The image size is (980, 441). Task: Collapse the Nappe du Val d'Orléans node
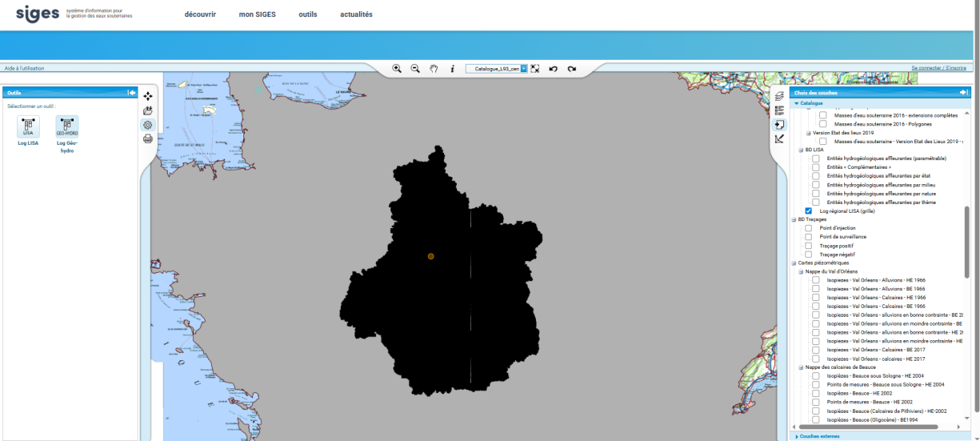coord(802,271)
